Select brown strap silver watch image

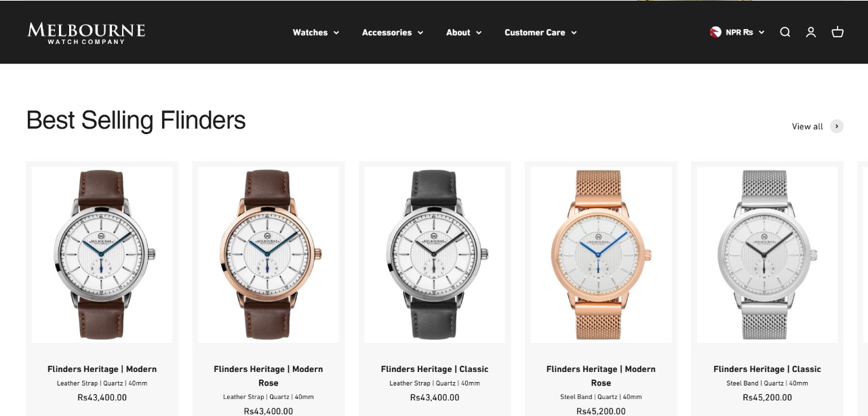point(102,255)
